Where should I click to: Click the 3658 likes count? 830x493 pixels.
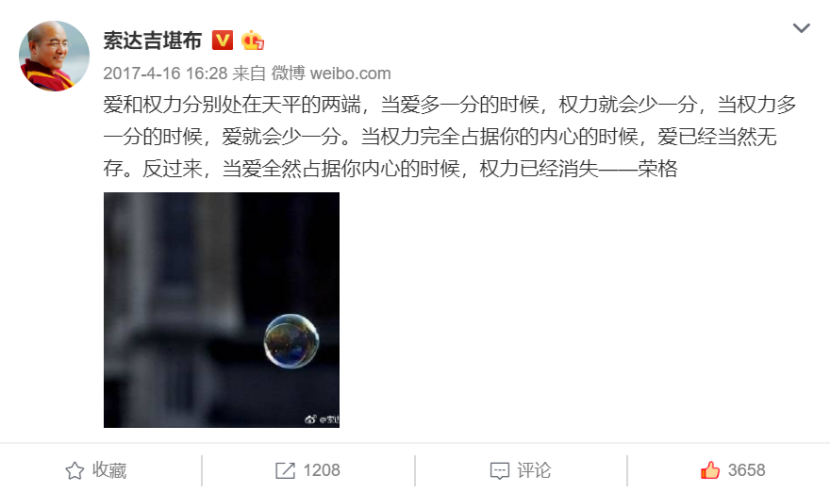[x=746, y=470]
